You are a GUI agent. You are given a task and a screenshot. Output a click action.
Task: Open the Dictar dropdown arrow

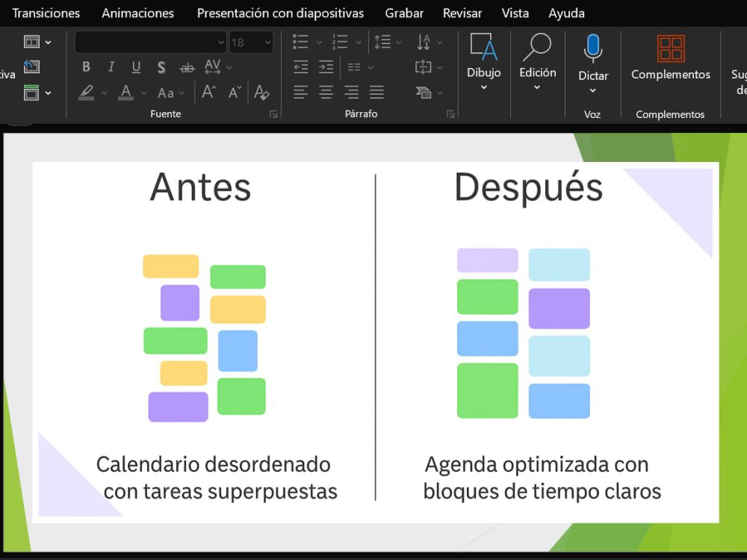(x=592, y=90)
